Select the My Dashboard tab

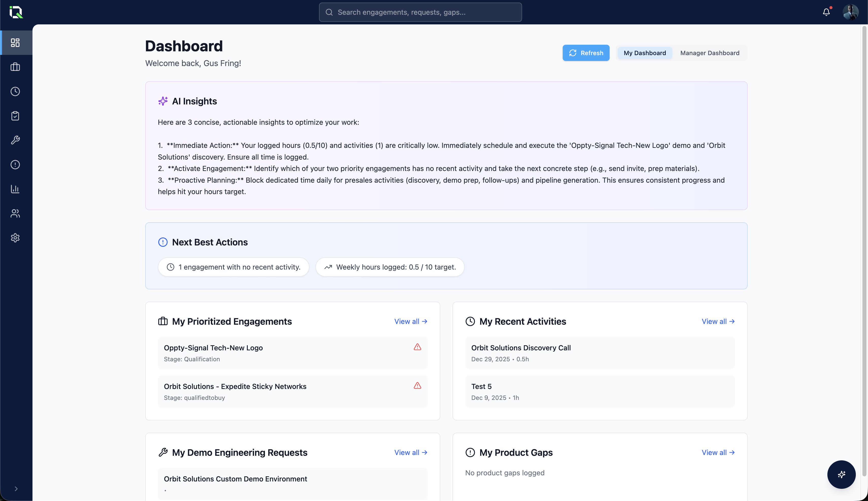coord(645,53)
